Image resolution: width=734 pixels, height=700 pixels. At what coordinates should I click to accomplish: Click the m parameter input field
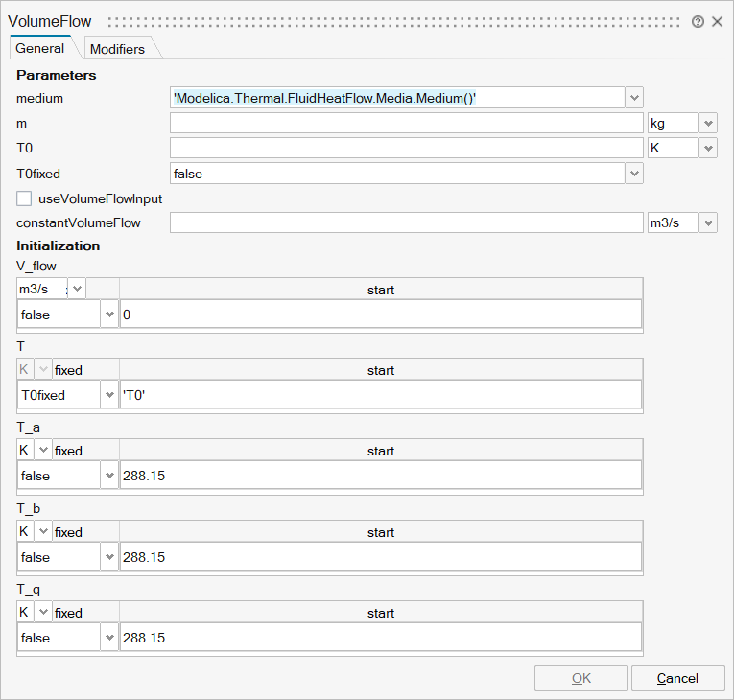point(405,124)
